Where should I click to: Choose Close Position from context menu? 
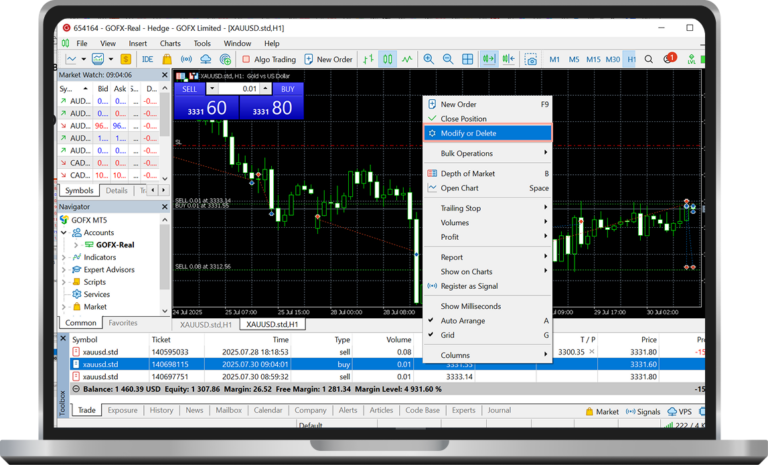pos(488,119)
